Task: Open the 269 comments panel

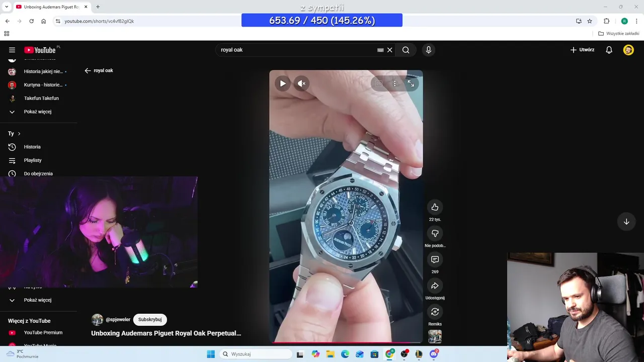Action: pos(435,259)
